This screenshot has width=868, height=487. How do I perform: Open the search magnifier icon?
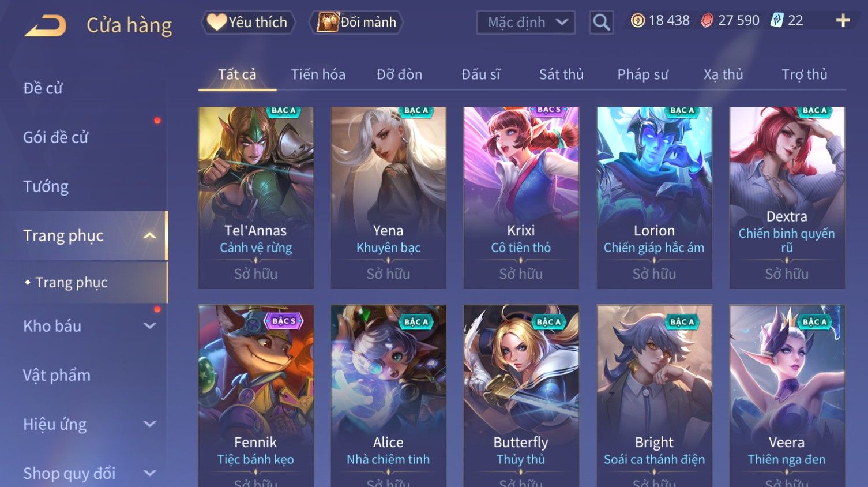(x=601, y=23)
